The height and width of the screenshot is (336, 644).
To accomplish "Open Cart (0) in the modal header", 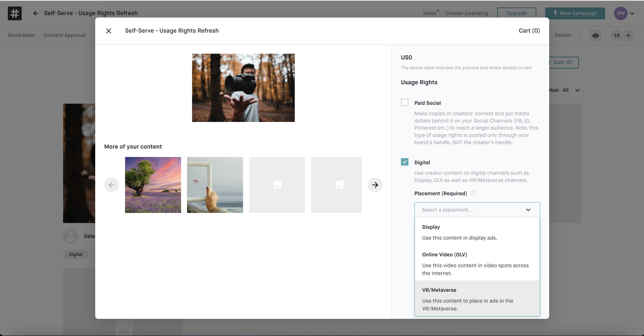I will coord(529,31).
